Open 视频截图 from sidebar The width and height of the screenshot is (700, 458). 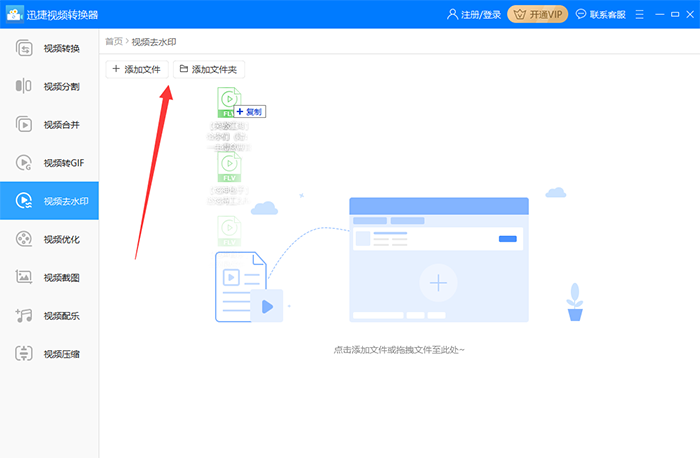tap(49, 277)
